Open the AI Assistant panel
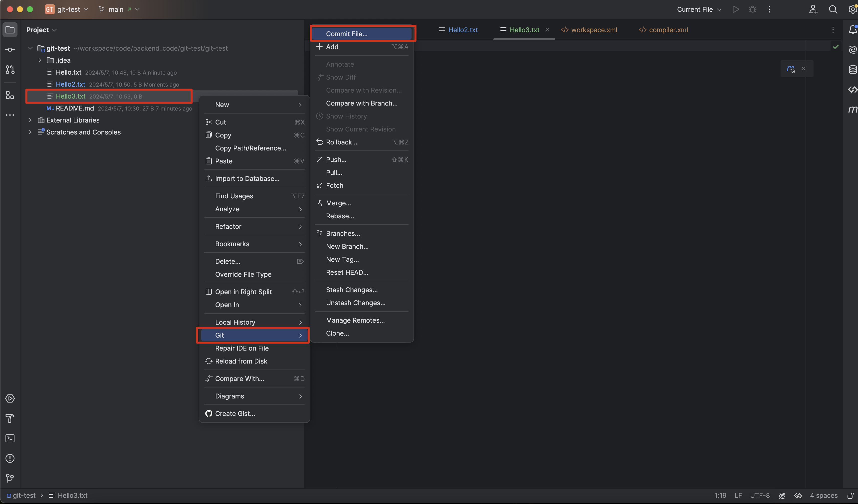This screenshot has height=504, width=858. 853,50
